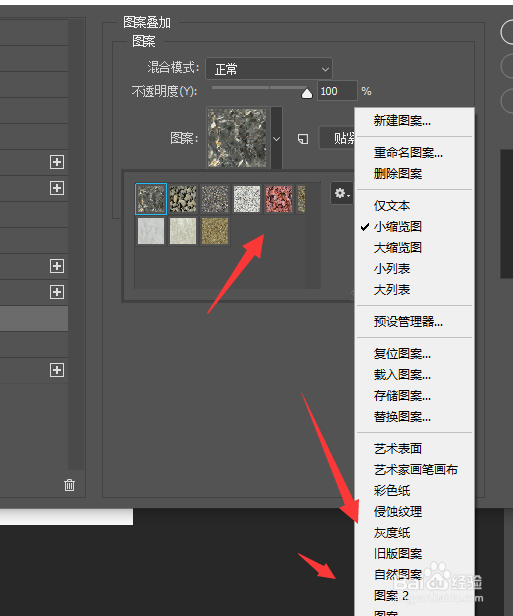Image resolution: width=513 pixels, height=616 pixels.
Task: Choose 重命名图案... menu entry
Action: click(408, 152)
